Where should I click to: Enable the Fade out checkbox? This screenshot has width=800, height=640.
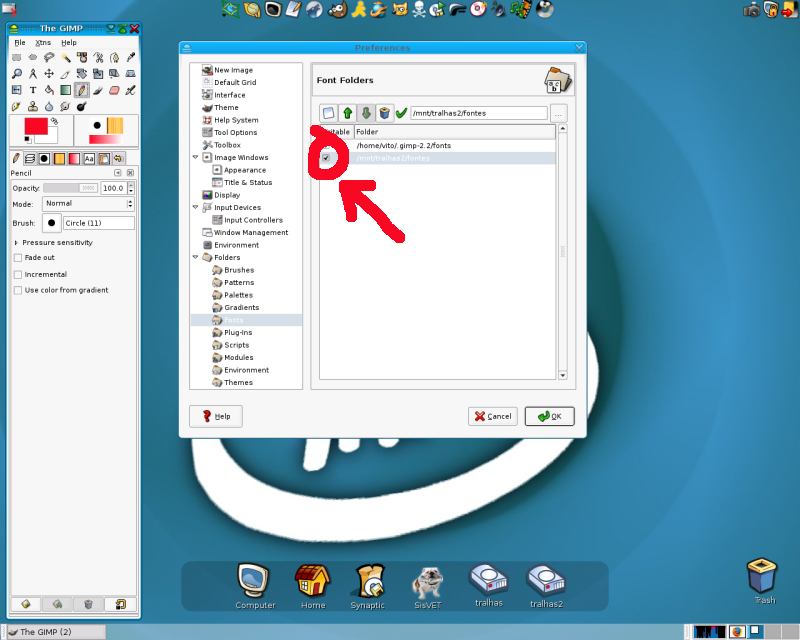tap(18, 258)
